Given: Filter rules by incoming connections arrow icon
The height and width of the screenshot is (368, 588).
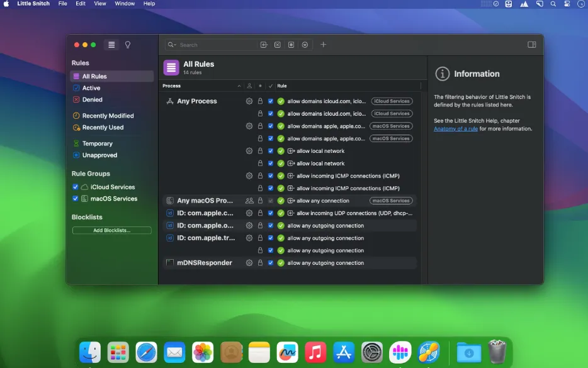Looking at the screenshot, I should (264, 45).
